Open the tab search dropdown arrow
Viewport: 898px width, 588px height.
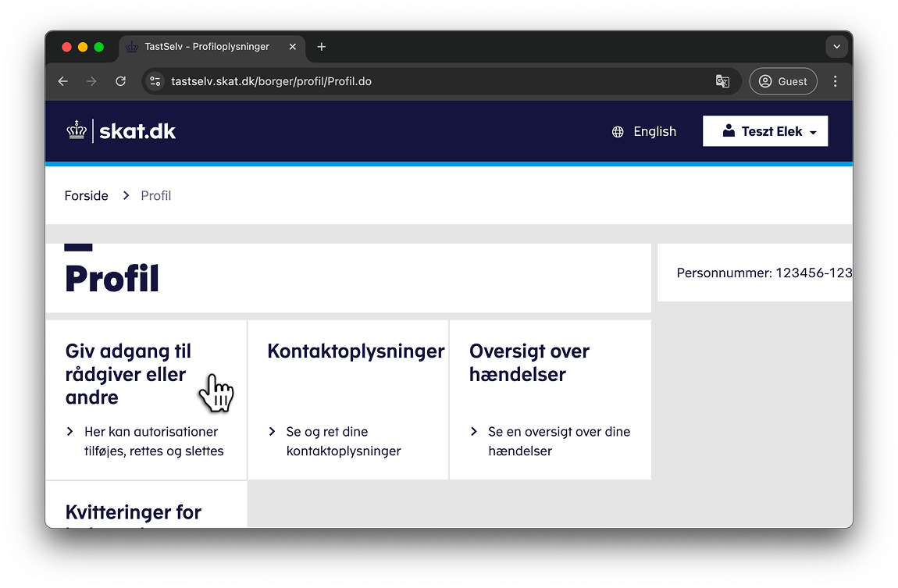click(x=836, y=47)
